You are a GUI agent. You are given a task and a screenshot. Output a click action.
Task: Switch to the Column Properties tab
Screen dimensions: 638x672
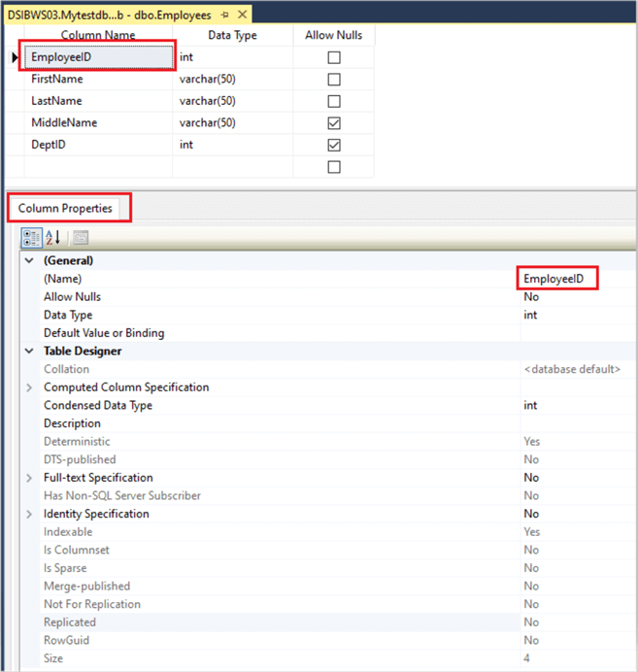point(66,209)
